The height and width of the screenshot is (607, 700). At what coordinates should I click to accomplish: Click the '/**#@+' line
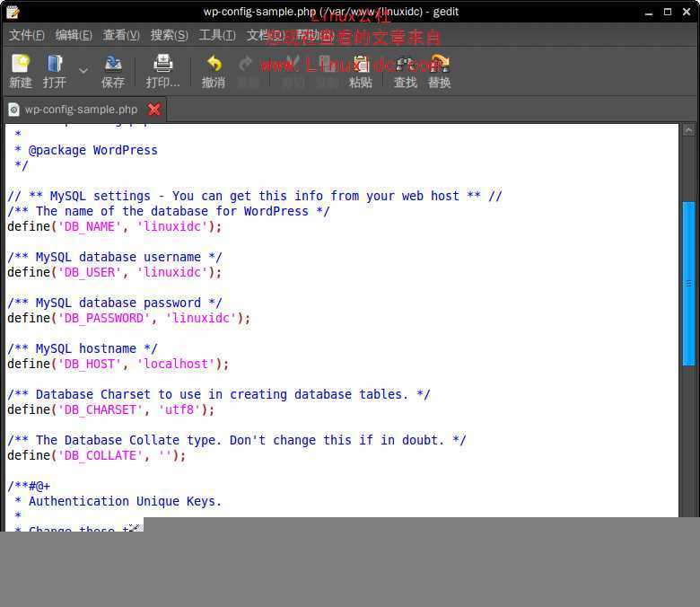29,486
